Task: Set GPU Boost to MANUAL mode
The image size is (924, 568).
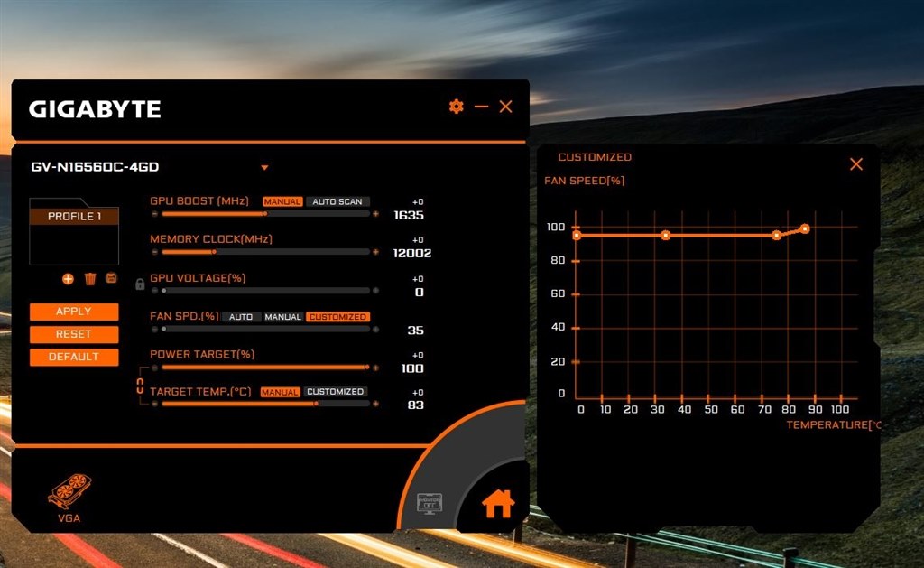Action: (x=282, y=201)
